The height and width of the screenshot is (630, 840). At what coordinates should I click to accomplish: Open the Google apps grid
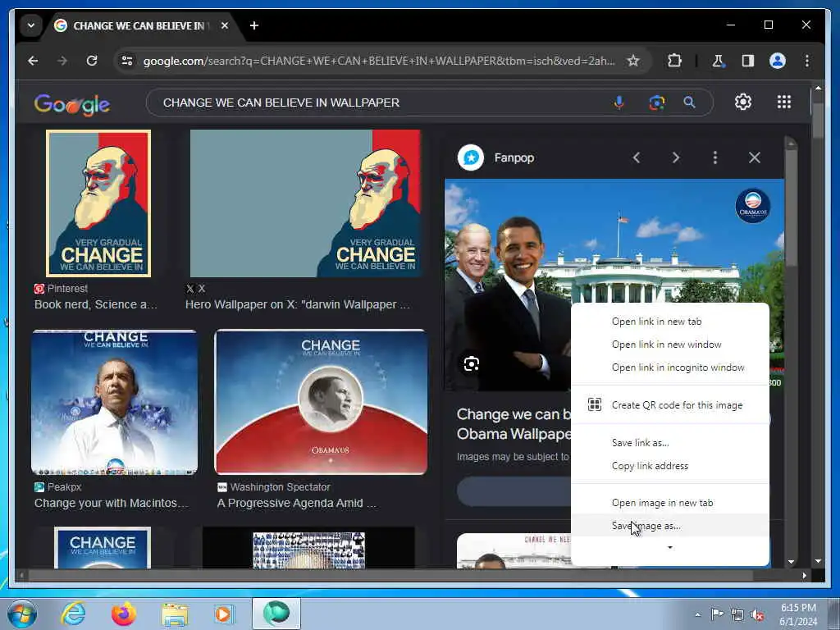tap(784, 102)
